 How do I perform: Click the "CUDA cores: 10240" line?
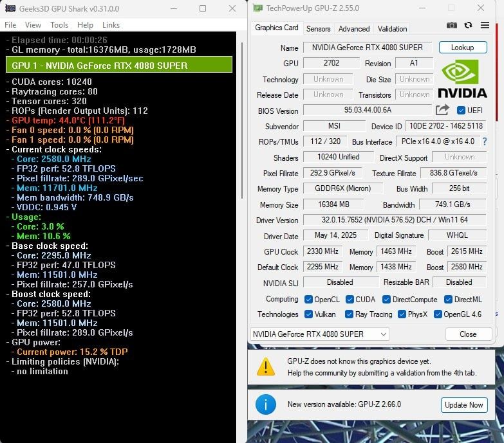49,82
